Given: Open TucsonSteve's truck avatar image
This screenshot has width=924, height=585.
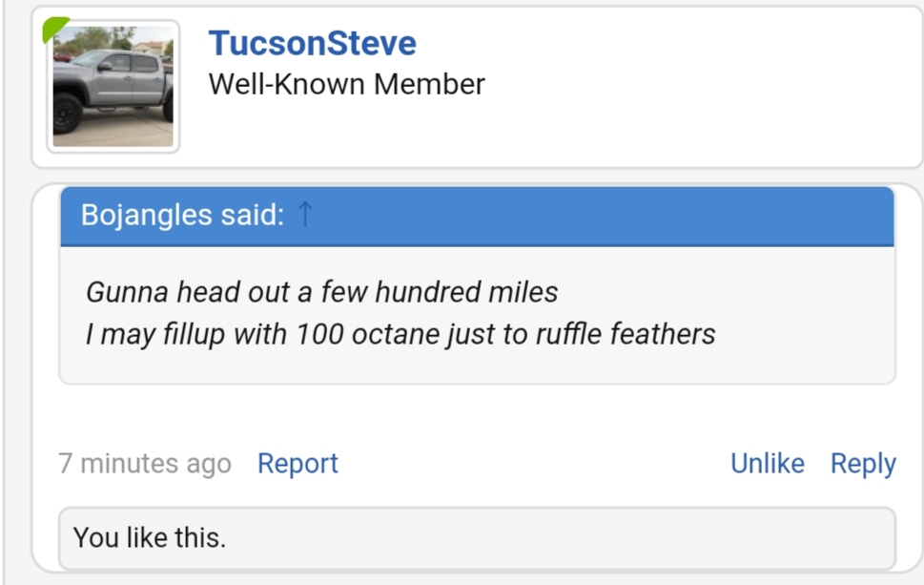Looking at the screenshot, I should click(x=113, y=86).
